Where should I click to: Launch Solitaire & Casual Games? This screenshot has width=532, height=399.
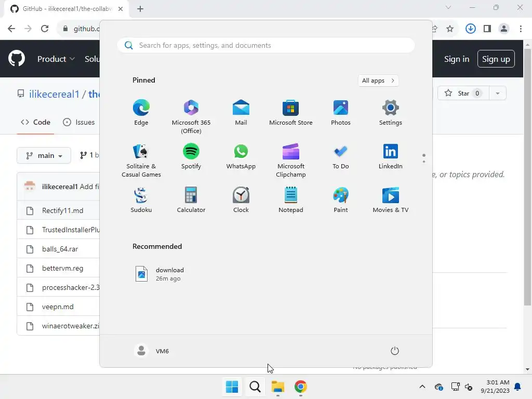pyautogui.click(x=141, y=161)
